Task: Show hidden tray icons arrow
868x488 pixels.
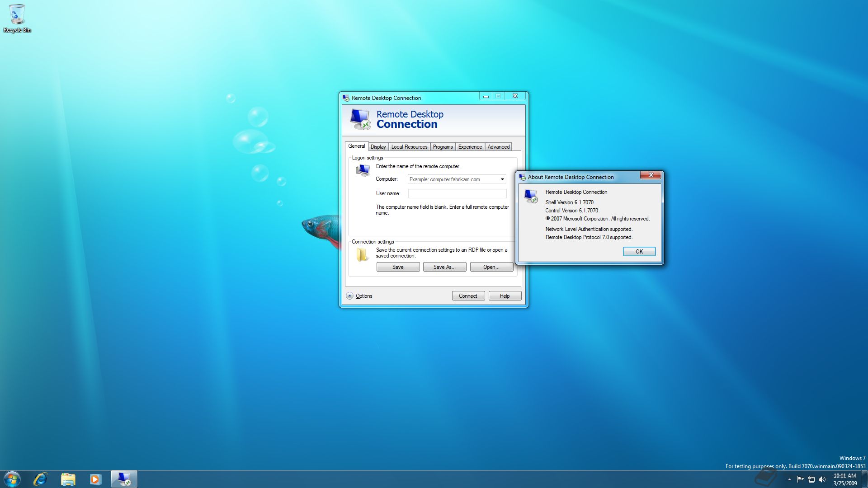Action: point(789,479)
